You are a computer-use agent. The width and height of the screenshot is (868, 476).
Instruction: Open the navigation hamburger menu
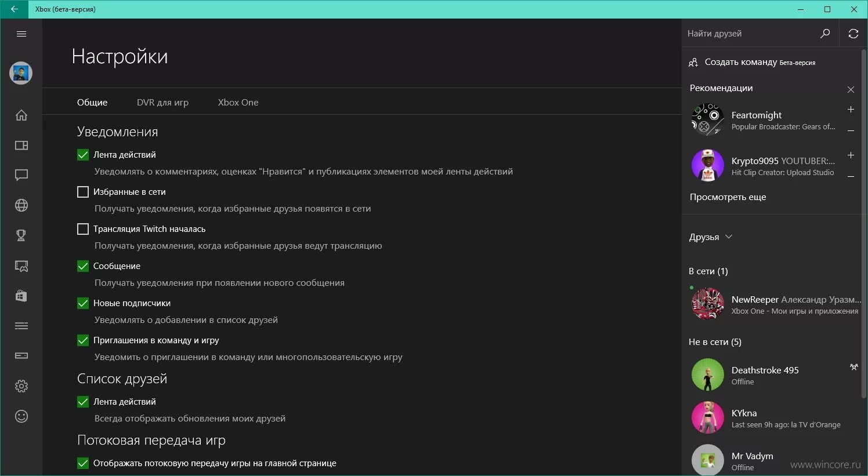tap(21, 34)
